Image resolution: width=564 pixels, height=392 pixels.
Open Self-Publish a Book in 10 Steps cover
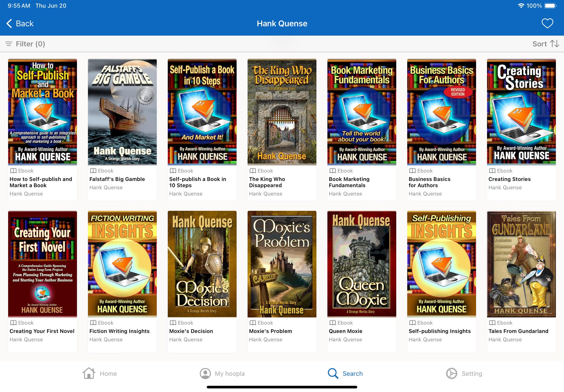(202, 112)
